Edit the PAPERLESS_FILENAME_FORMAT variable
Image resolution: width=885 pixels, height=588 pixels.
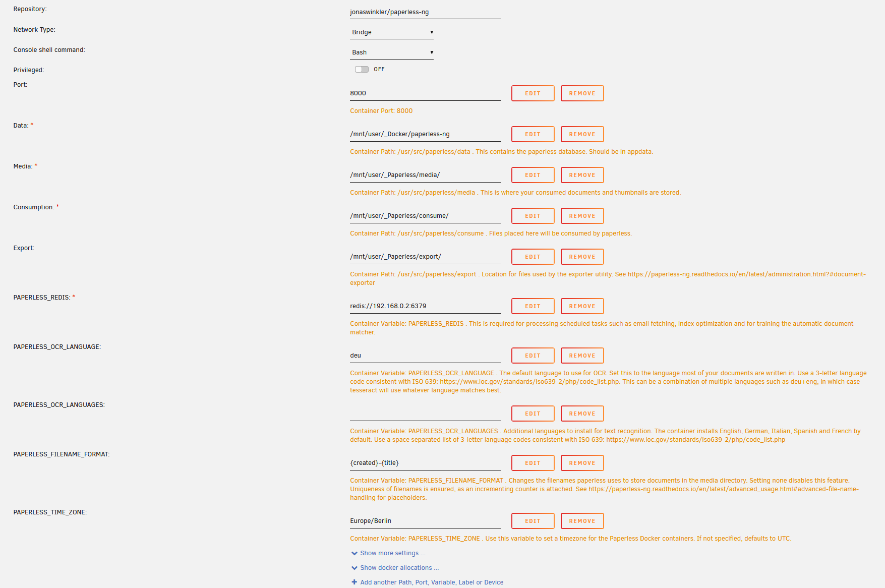[533, 463]
